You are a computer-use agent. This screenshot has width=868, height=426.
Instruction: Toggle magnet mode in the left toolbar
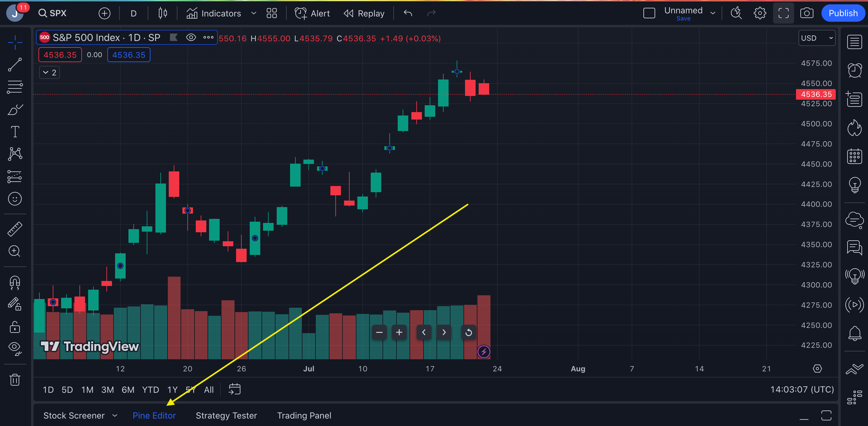click(15, 283)
